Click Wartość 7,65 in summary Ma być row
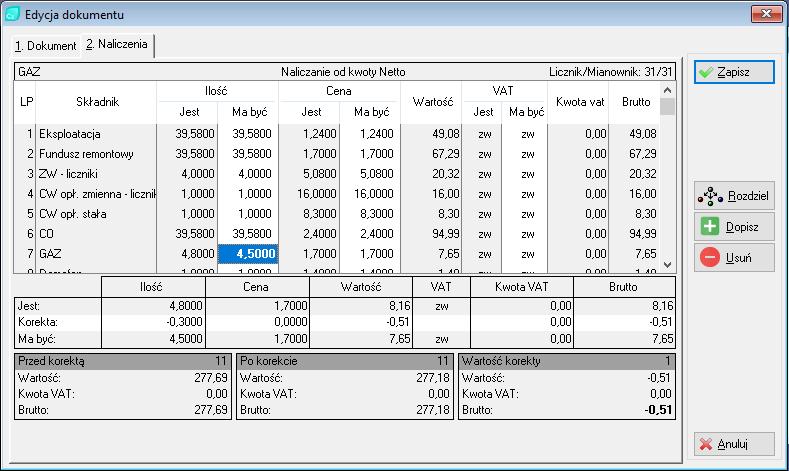The width and height of the screenshot is (789, 471). [x=400, y=339]
